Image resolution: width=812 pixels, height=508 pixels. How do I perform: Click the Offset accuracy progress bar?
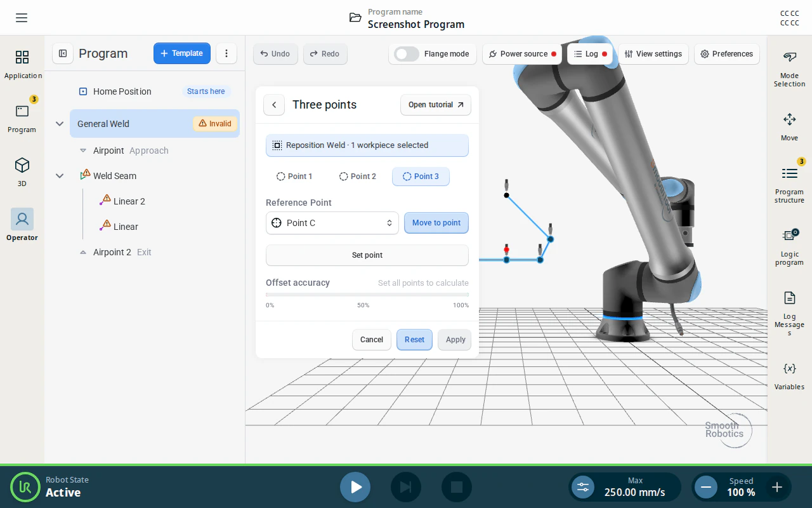(x=367, y=295)
